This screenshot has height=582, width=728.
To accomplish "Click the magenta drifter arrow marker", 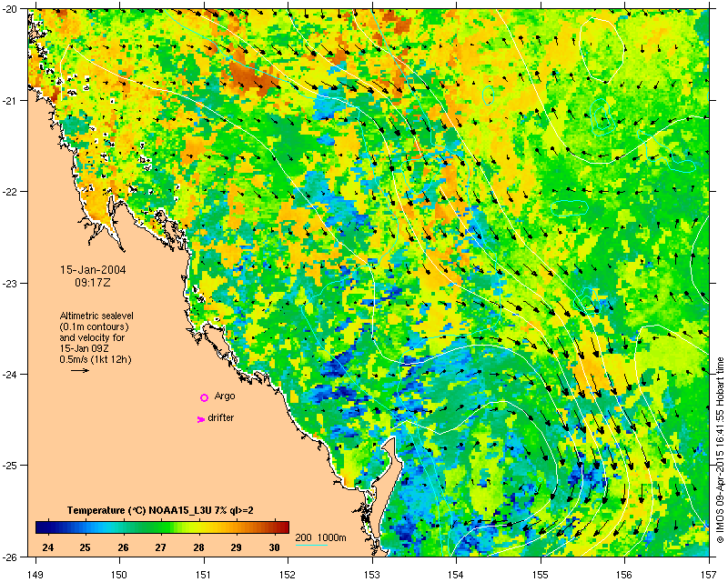I will coord(201,419).
